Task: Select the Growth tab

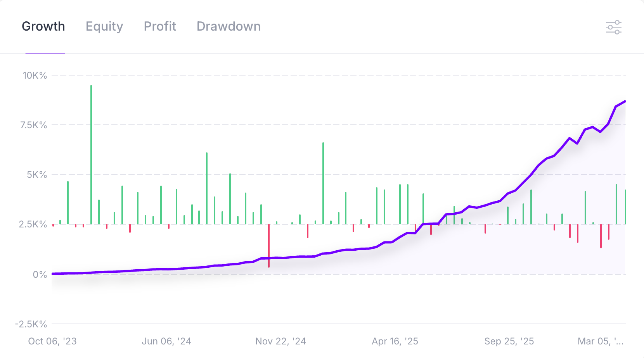Action: point(43,26)
